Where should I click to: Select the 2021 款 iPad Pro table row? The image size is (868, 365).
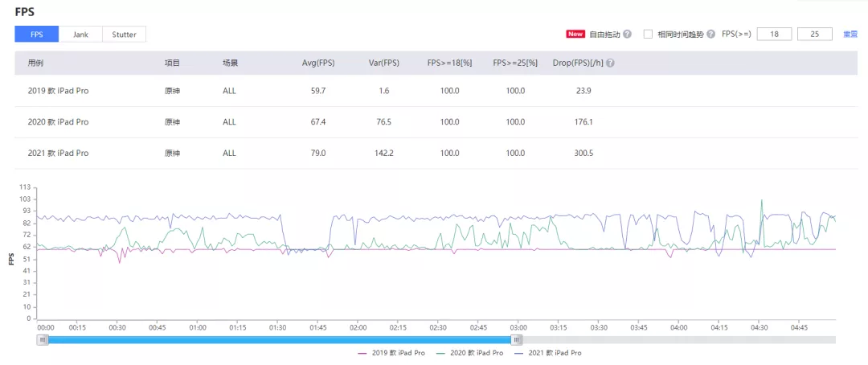(436, 153)
